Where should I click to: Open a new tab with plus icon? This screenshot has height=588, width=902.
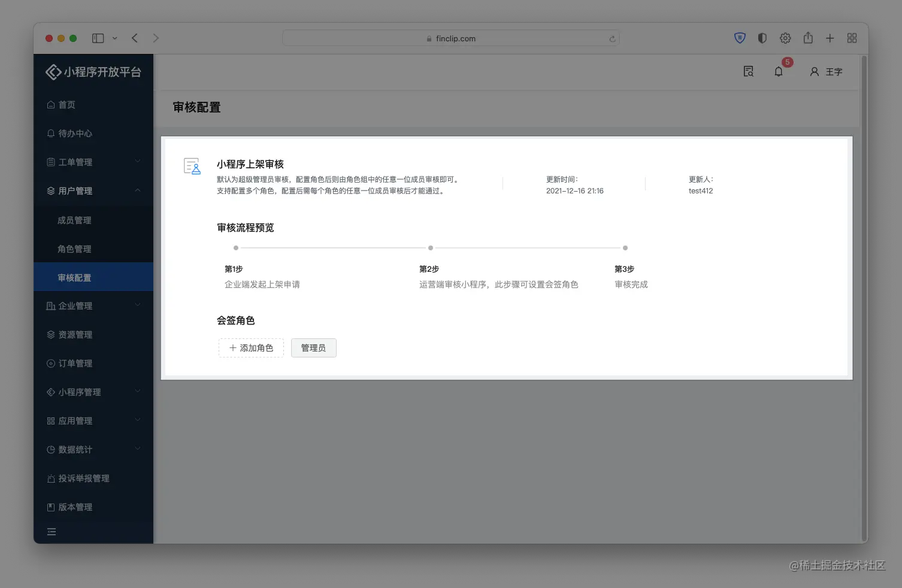(x=830, y=38)
